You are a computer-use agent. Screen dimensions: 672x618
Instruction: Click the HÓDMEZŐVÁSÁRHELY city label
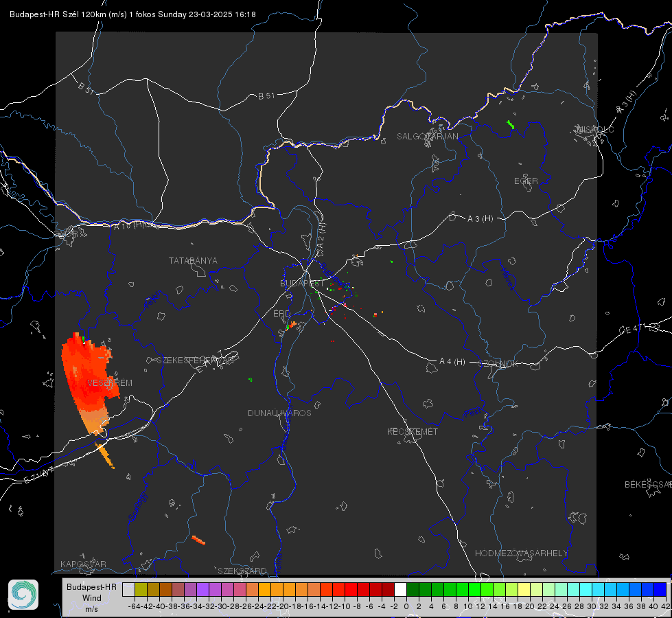521,553
